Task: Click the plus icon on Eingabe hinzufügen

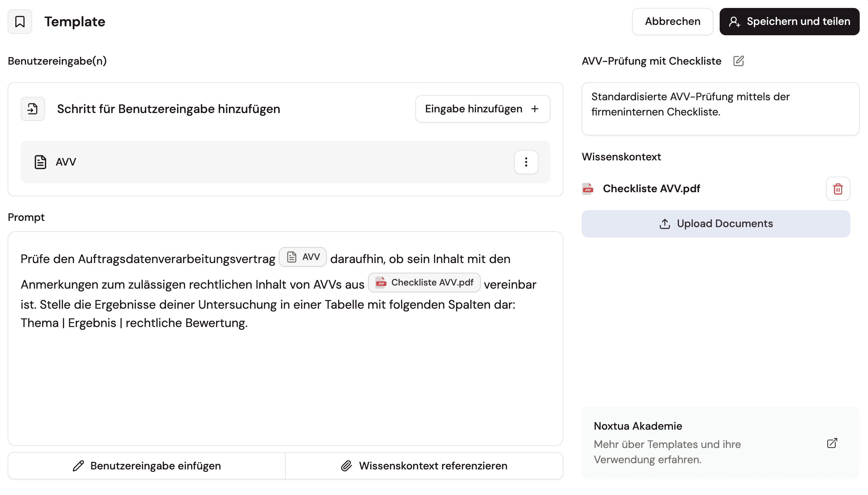Action: 535,109
